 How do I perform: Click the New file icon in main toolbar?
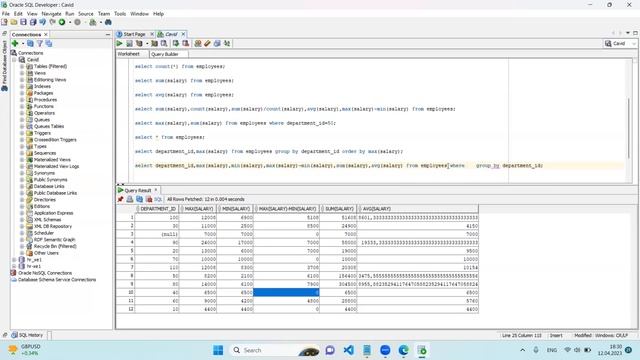pos(4,22)
